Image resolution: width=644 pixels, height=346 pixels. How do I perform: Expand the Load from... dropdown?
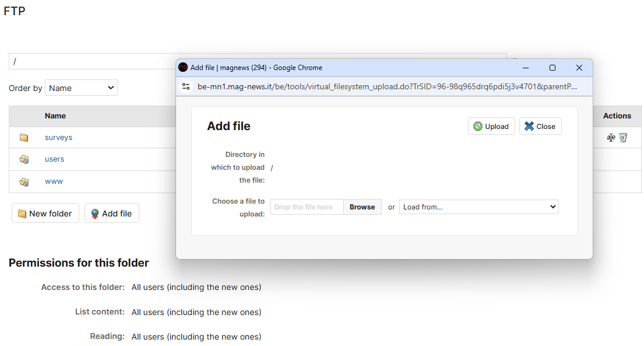tap(479, 207)
